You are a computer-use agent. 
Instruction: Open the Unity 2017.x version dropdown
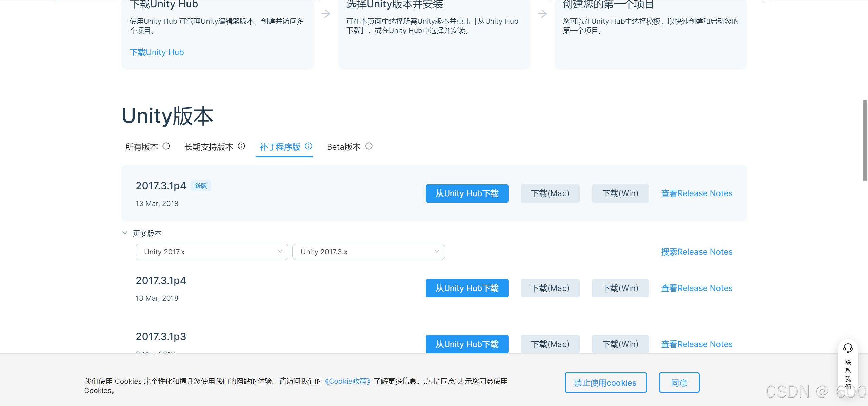(212, 252)
